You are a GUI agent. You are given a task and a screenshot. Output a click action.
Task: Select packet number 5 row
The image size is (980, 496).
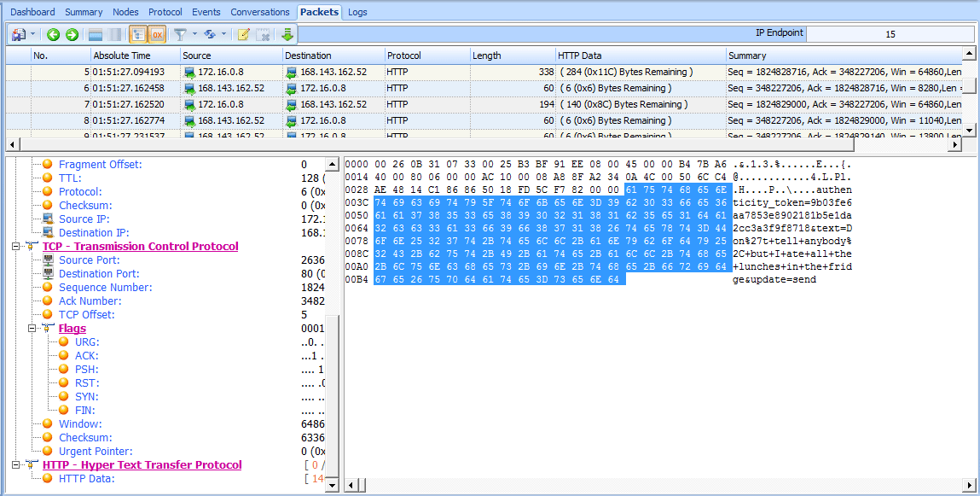pyautogui.click(x=484, y=72)
